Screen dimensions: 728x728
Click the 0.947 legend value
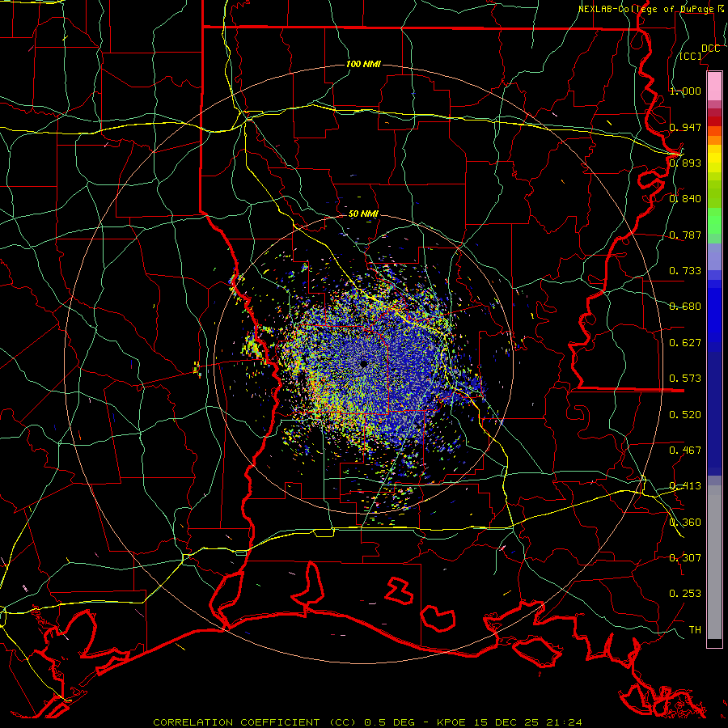click(685, 127)
